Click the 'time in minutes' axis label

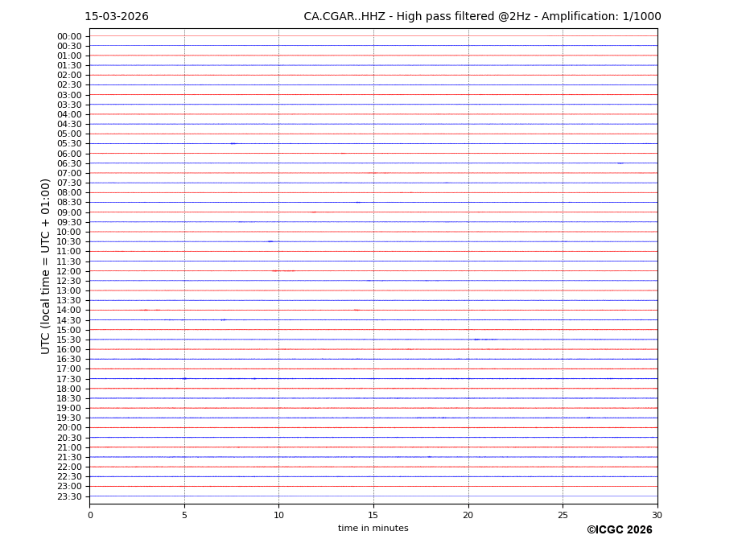[373, 529]
